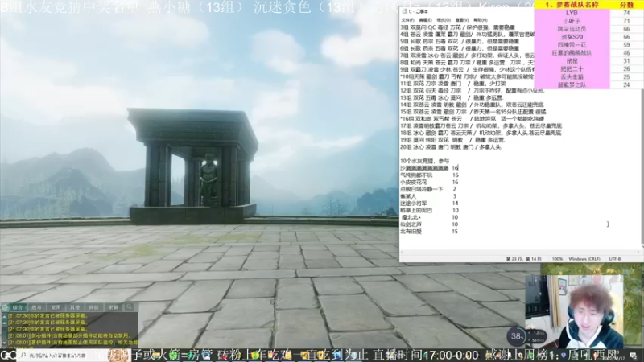Image resolution: width=644 pixels, height=362 pixels.
Task: Open the 密聊 chat tab
Action: tap(113, 307)
